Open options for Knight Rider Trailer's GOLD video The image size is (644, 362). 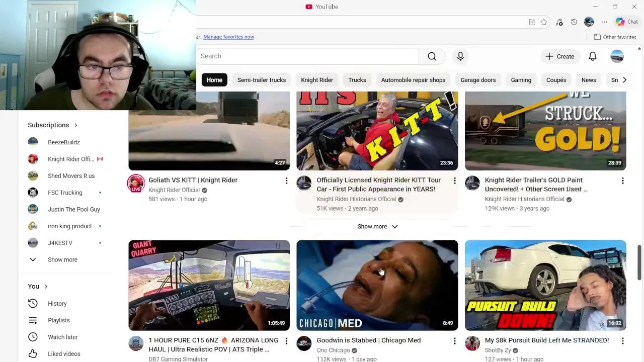pos(622,180)
